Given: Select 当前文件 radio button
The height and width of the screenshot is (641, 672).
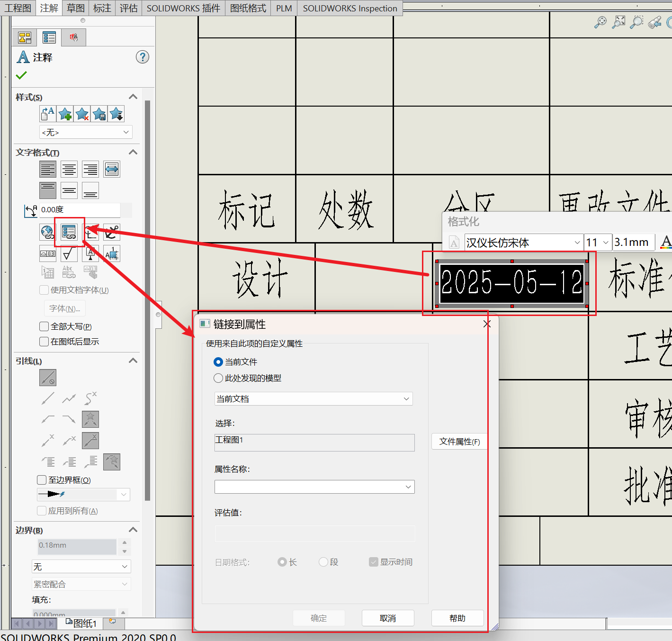Looking at the screenshot, I should [218, 362].
